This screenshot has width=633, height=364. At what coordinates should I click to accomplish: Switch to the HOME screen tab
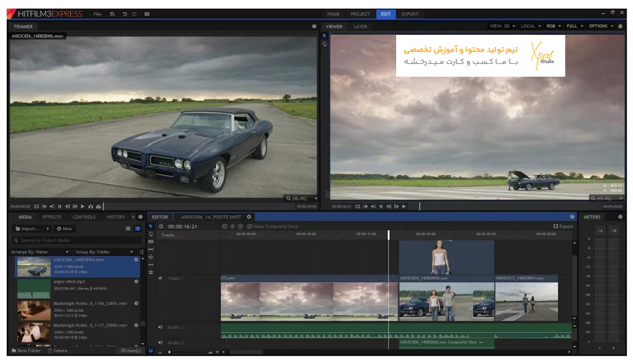[334, 14]
